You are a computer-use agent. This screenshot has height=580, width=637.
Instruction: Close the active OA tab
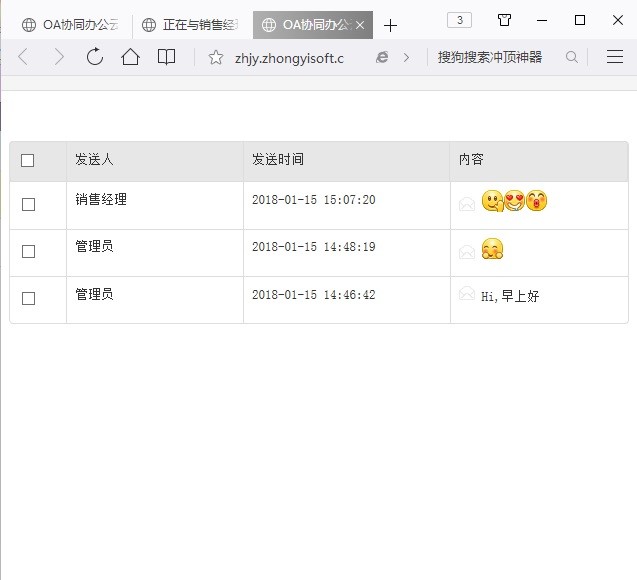(360, 25)
